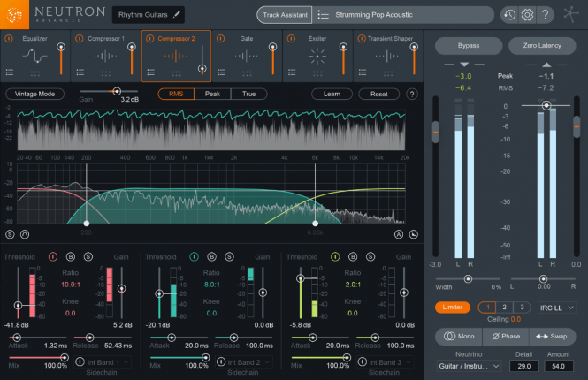Click the Vintage Mode button
Viewport: 588px width, 380px height.
point(34,94)
